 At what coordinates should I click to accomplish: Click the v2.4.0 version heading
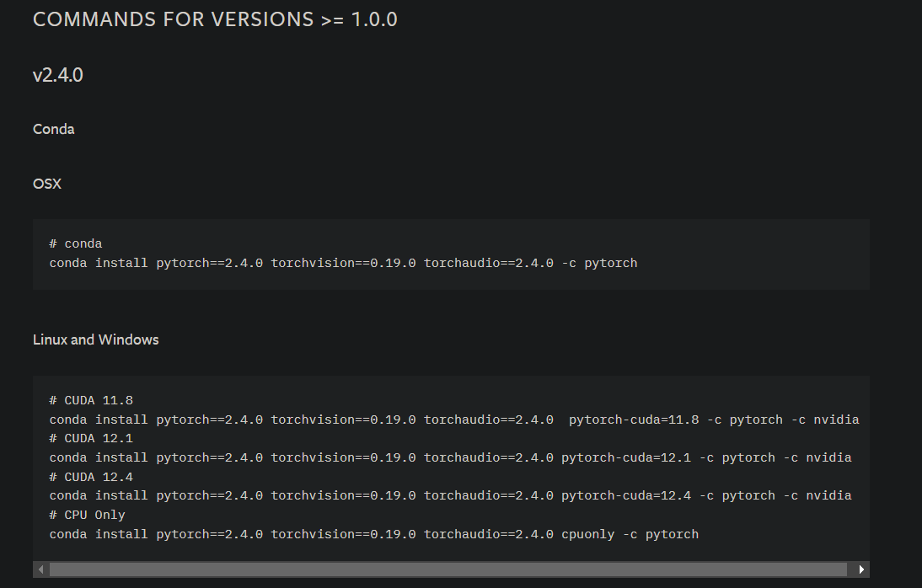(57, 75)
